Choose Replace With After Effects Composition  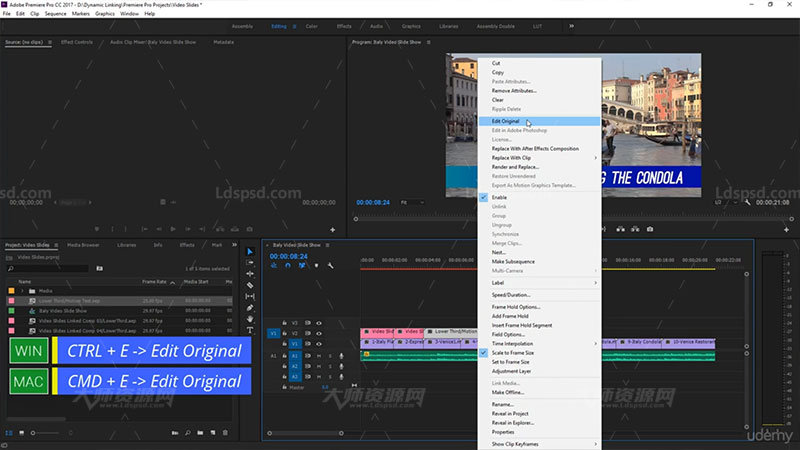(539, 148)
